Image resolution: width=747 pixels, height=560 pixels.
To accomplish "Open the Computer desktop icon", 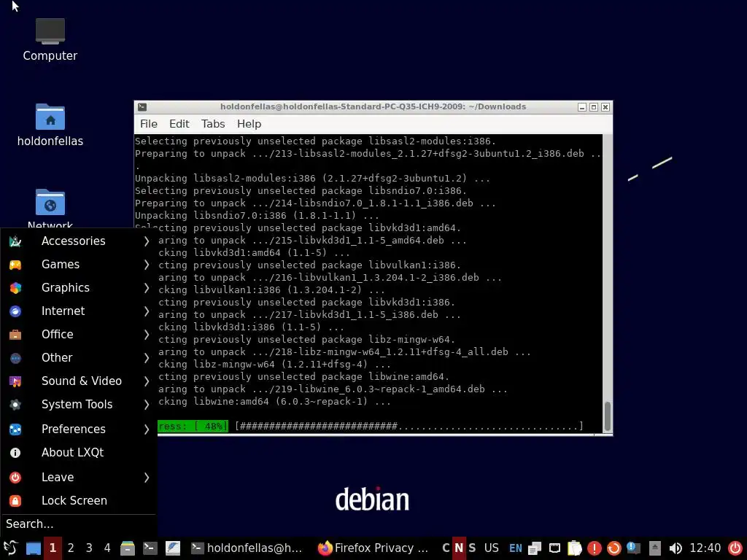I will [50, 39].
